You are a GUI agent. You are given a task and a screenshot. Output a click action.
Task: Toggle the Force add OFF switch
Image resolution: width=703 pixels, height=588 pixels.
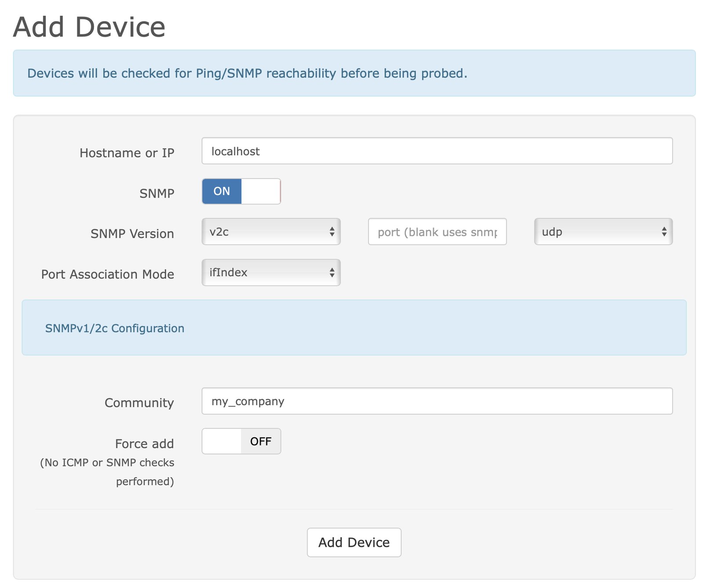241,441
